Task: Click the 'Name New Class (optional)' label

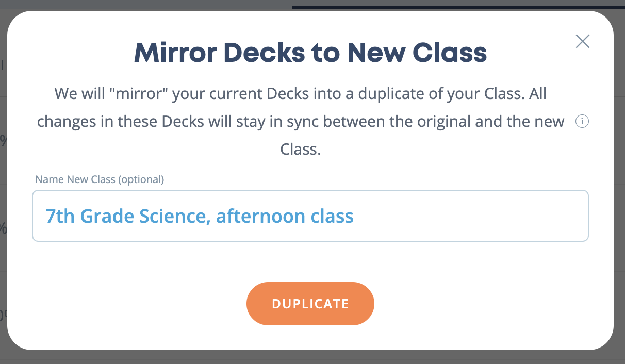Action: (100, 179)
